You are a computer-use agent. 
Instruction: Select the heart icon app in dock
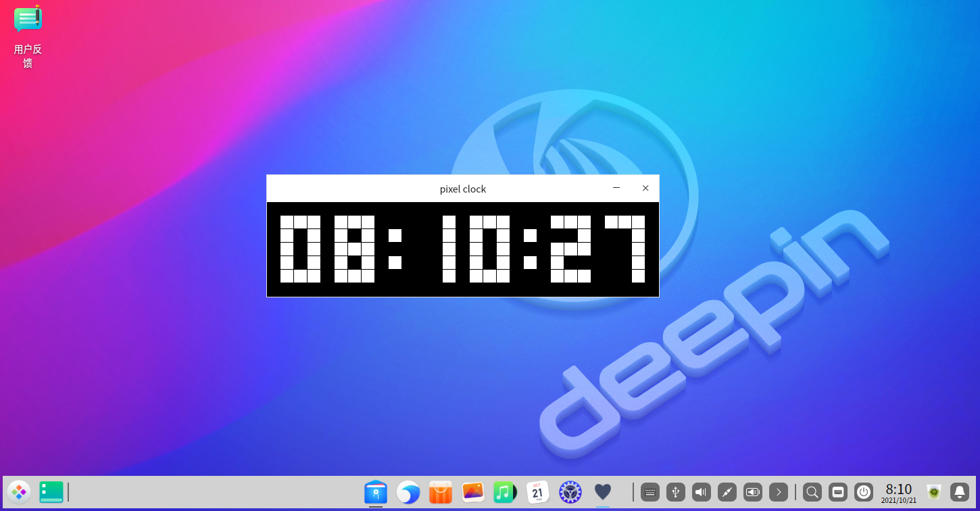pos(603,492)
